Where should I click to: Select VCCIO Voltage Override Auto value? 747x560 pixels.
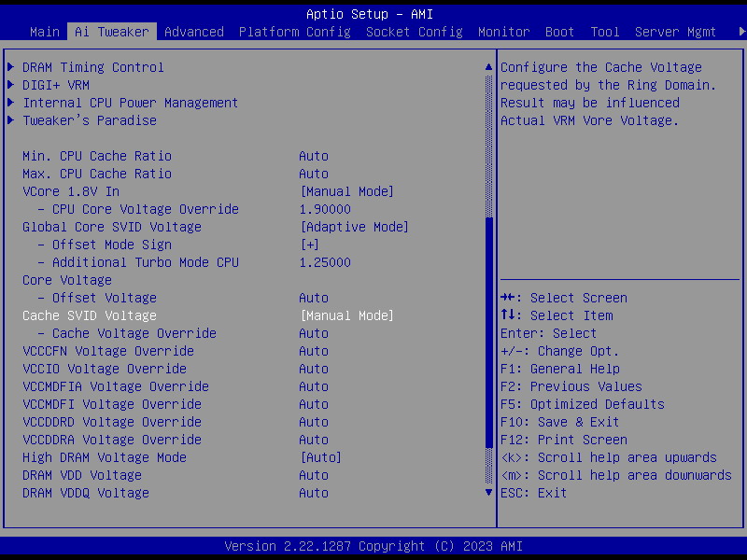pyautogui.click(x=314, y=369)
